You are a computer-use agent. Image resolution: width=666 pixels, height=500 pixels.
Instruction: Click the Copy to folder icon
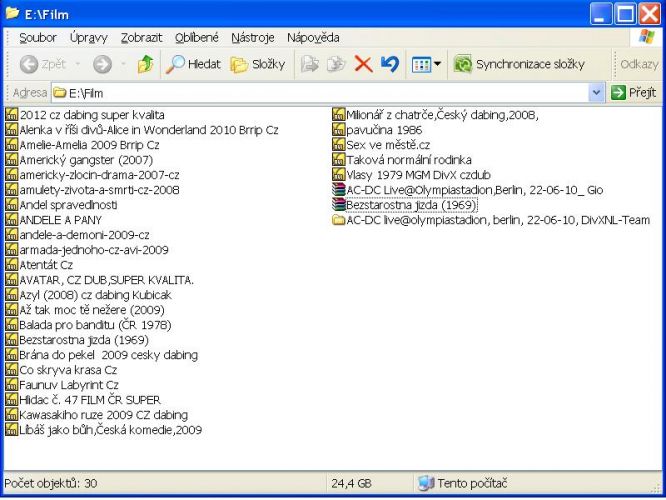click(x=336, y=64)
